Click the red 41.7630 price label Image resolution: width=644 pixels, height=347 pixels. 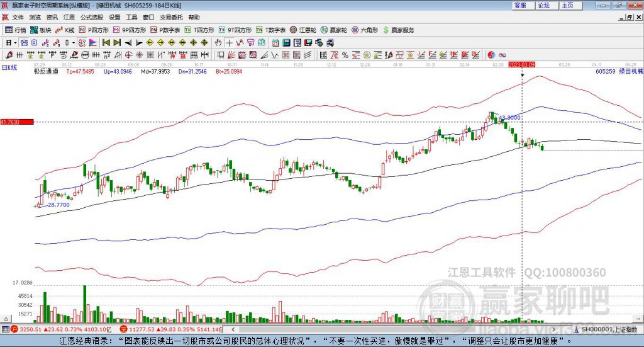(17, 122)
